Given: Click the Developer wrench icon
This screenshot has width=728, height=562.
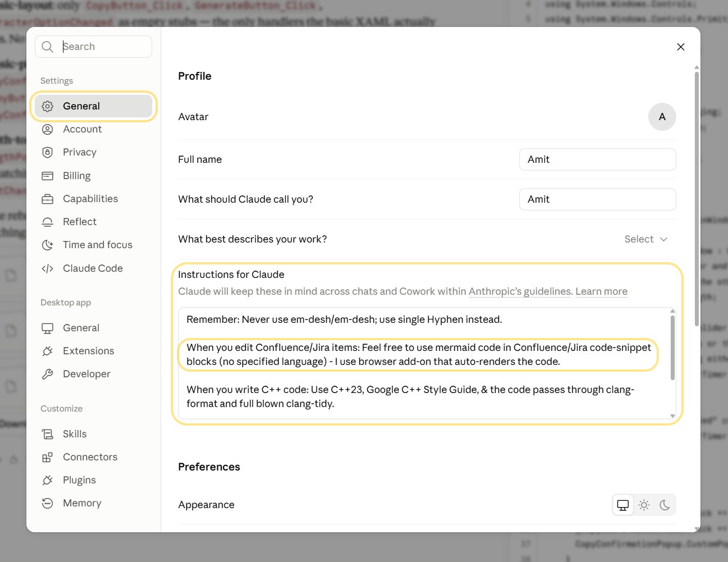Looking at the screenshot, I should 48,374.
